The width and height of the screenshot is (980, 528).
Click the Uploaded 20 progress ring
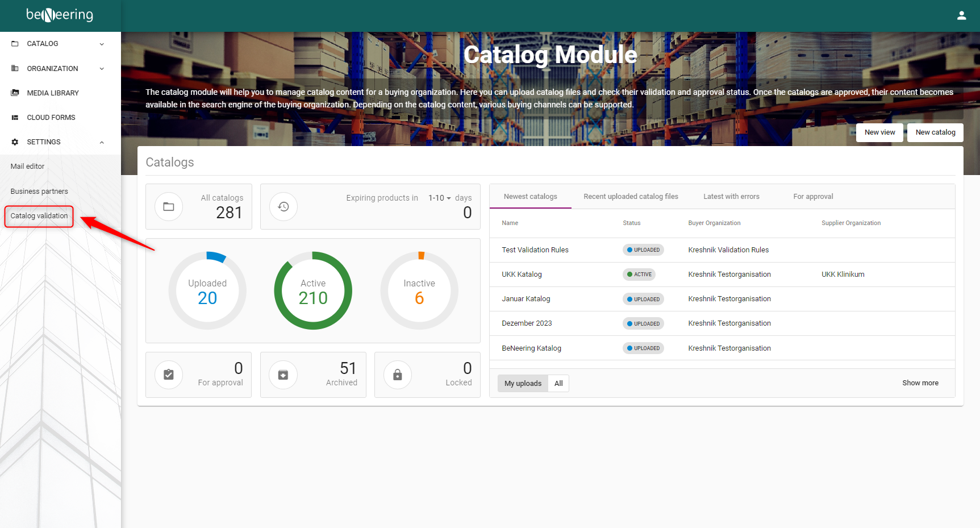pos(207,290)
